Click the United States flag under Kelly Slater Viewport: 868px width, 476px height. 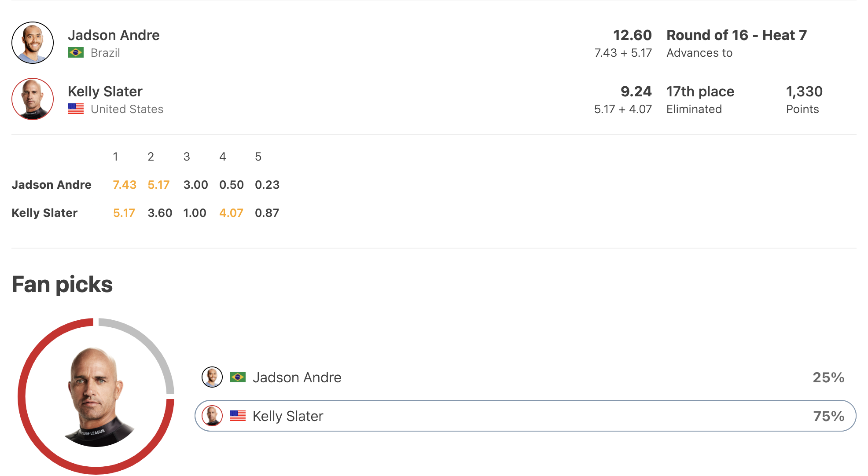tap(76, 109)
